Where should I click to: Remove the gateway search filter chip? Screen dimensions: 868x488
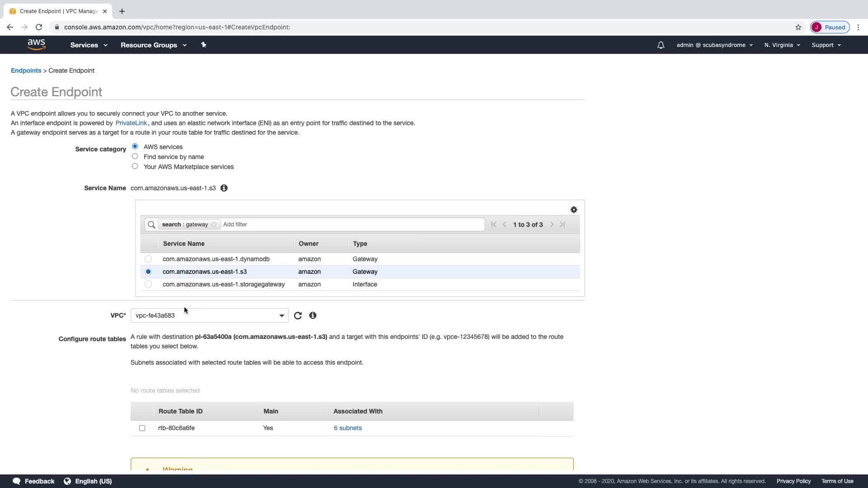214,225
